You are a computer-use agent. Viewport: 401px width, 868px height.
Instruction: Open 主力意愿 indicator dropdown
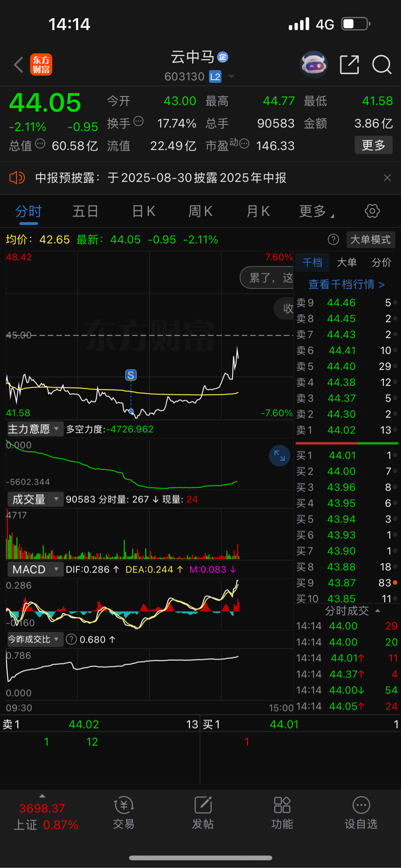[35, 429]
